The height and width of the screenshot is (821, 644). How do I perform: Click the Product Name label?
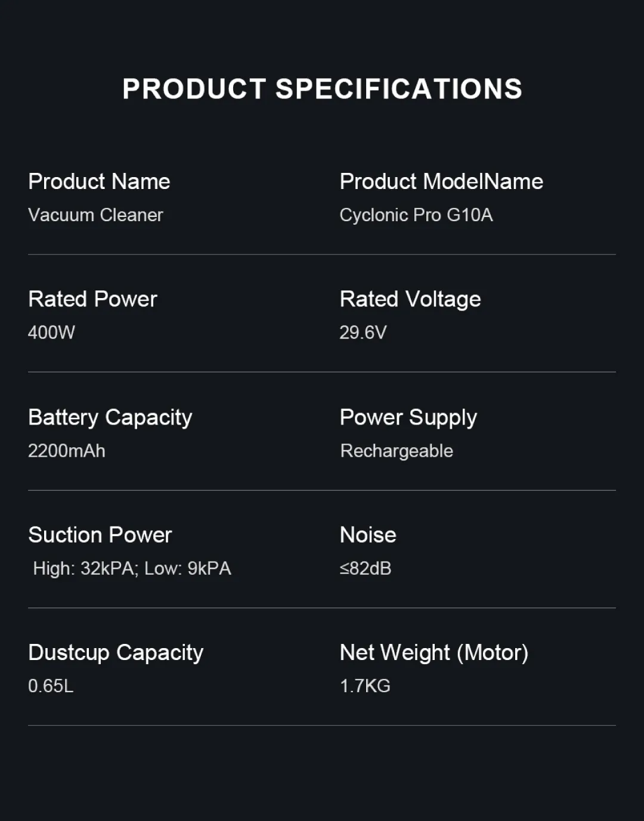pos(99,181)
